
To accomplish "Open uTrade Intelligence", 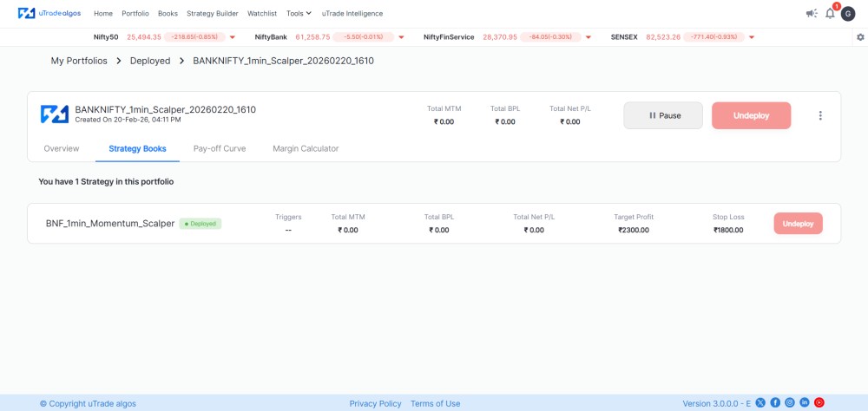I will click(x=352, y=13).
